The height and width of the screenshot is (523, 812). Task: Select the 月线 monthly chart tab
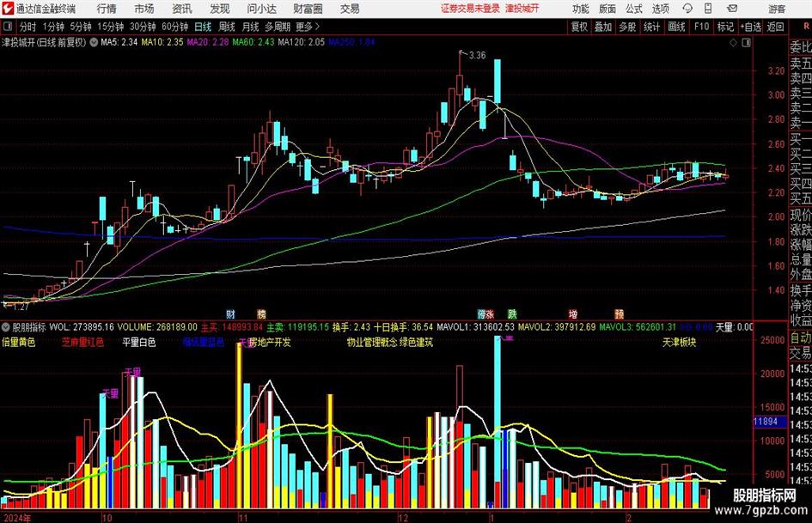[250, 27]
